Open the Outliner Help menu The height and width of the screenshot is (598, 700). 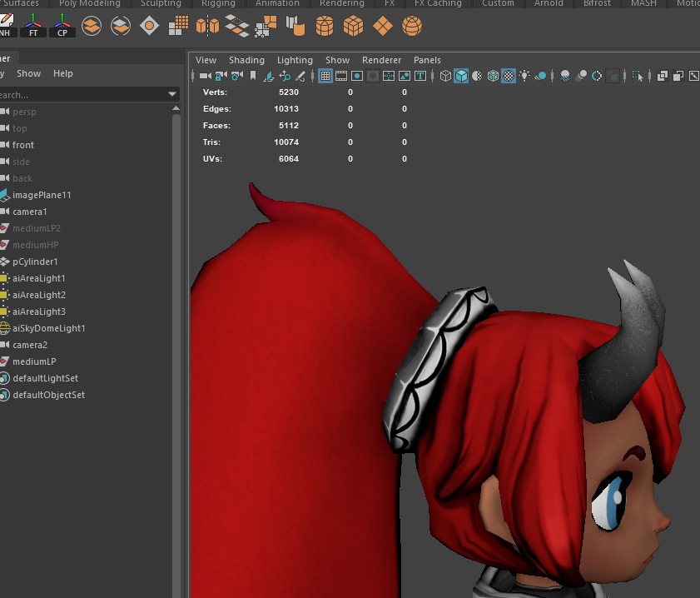(x=63, y=73)
